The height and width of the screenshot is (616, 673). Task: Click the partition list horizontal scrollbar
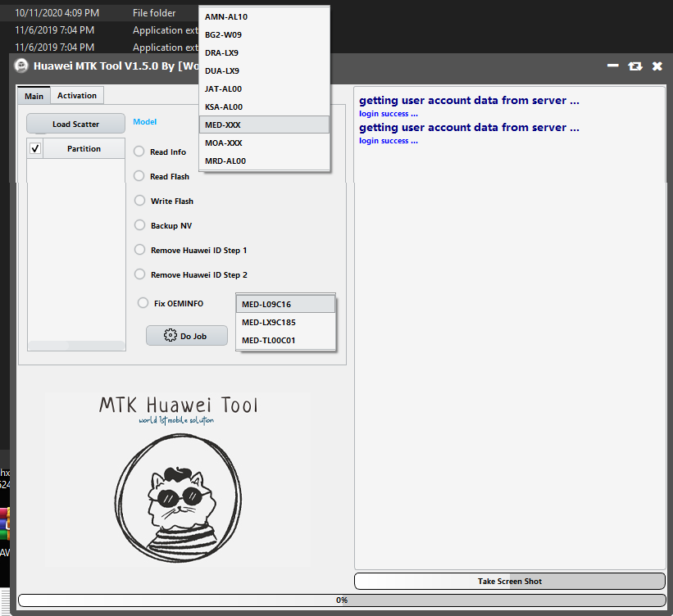click(76, 345)
